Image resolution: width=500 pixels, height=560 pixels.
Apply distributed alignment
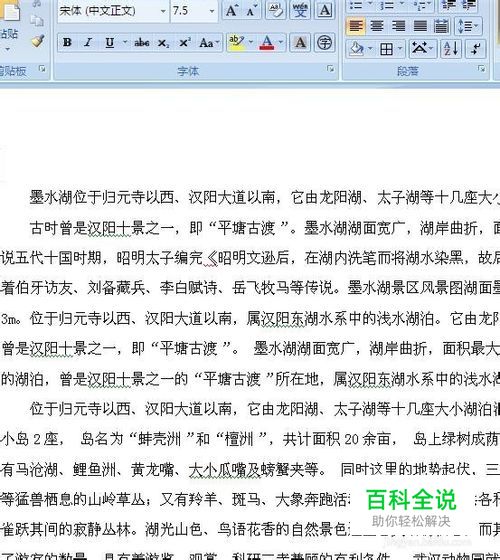(441, 26)
